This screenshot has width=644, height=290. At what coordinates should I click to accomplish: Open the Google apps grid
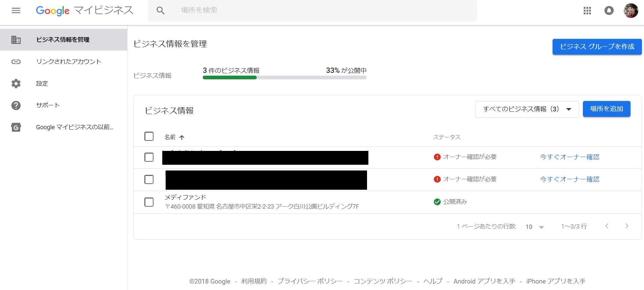tap(587, 10)
